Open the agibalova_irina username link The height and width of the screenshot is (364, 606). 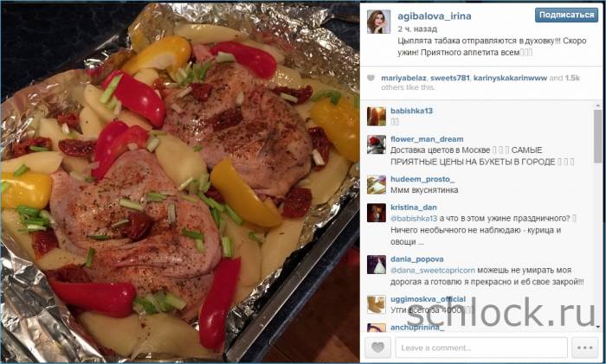(x=435, y=16)
